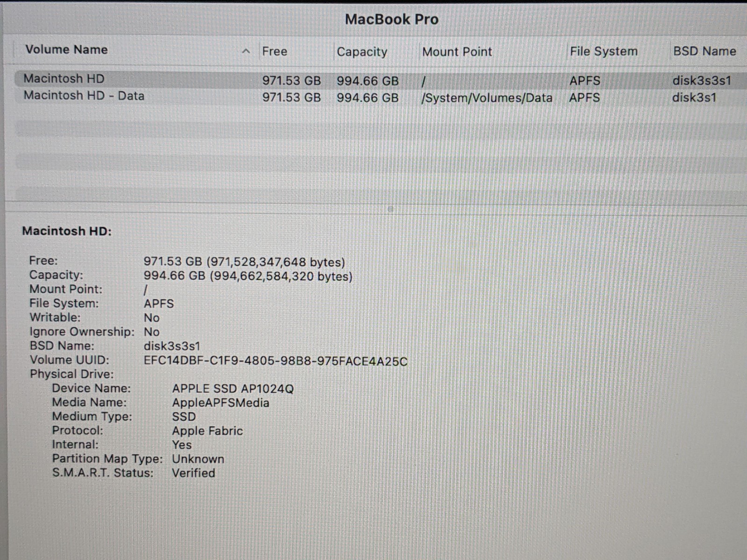Sort by the Capacity column header
This screenshot has width=747, height=560.
(362, 52)
